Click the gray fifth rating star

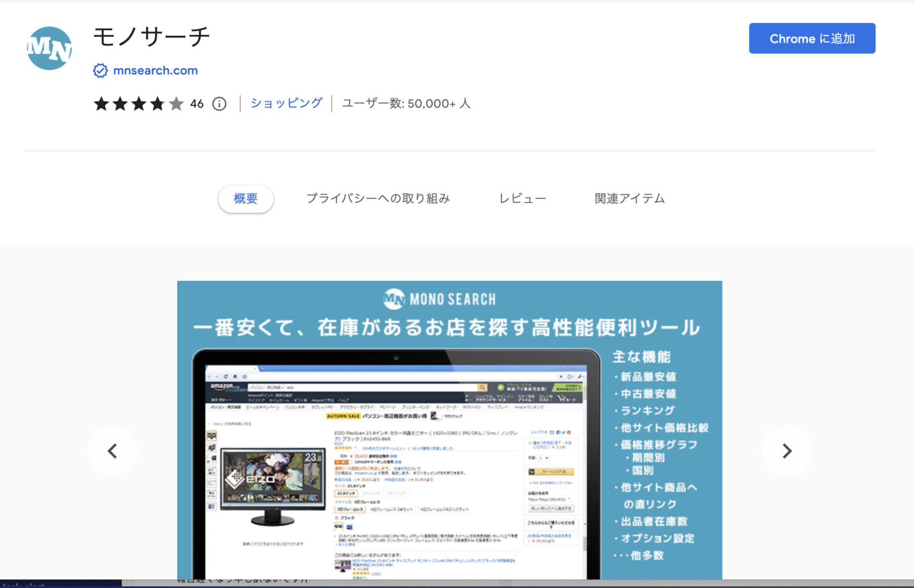coord(176,104)
